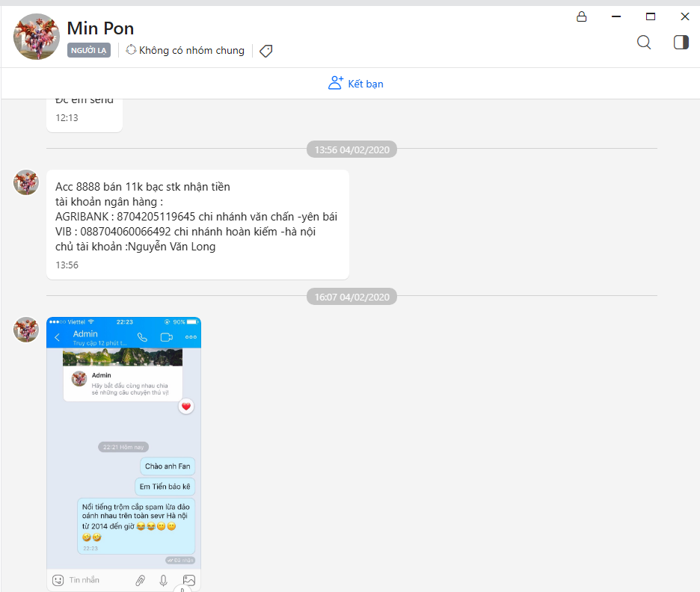Click the lock icon in title bar
Viewport: 700px width, 592px height.
click(x=581, y=16)
